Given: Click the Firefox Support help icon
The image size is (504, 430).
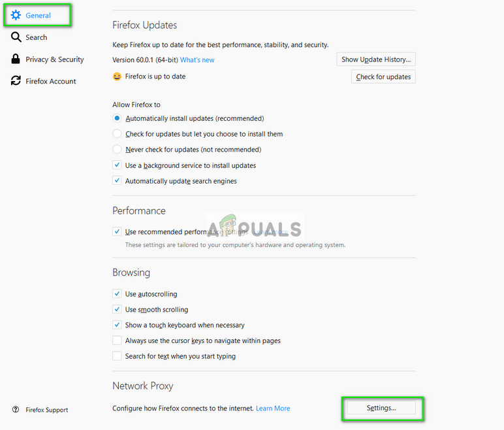Looking at the screenshot, I should 16,410.
